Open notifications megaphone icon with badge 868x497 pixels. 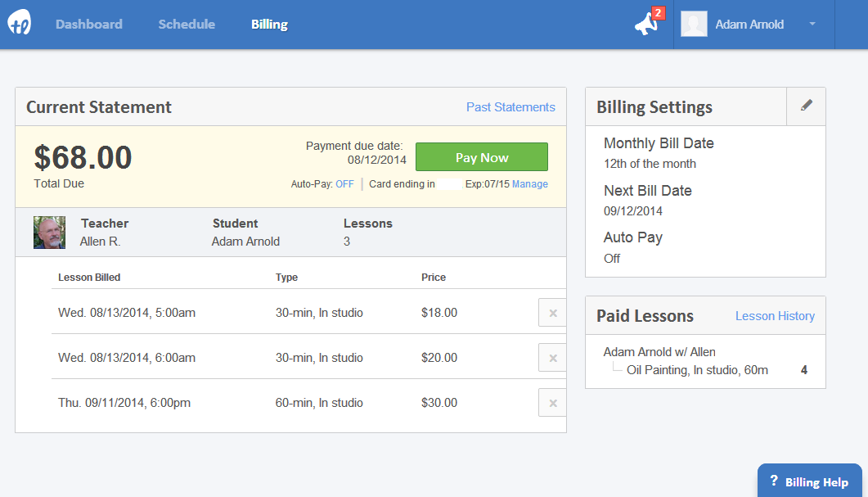tap(648, 22)
